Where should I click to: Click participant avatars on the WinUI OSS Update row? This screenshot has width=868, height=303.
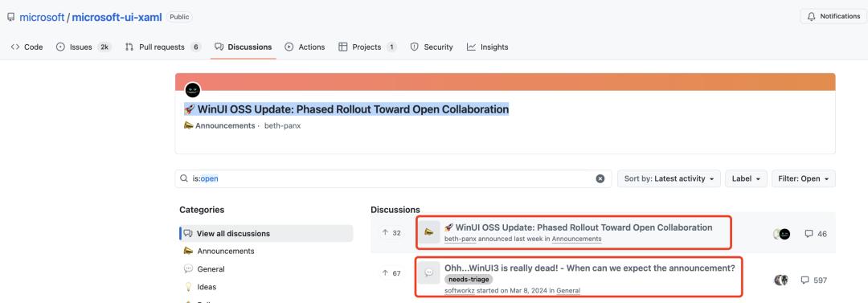pyautogui.click(x=782, y=234)
